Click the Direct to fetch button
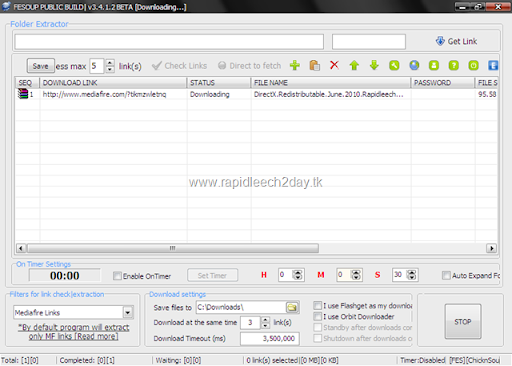 click(249, 66)
